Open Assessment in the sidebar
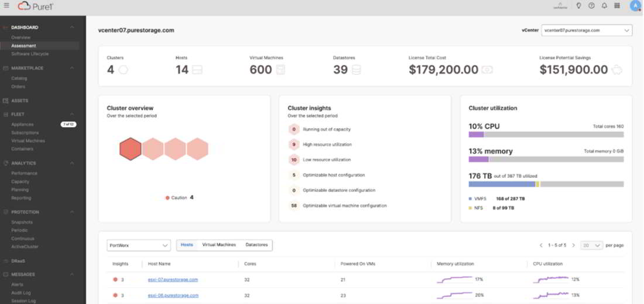Screen dimensions: 644x304 click(x=24, y=46)
